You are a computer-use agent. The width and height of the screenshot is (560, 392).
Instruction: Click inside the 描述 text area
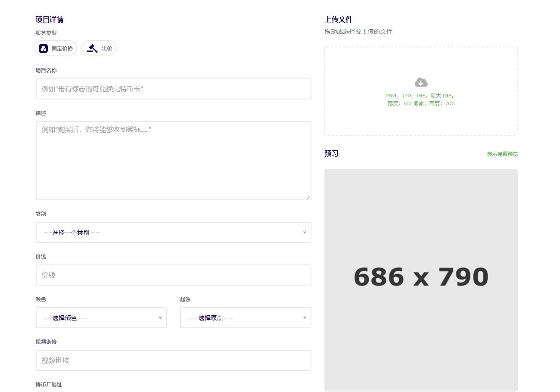tap(173, 160)
